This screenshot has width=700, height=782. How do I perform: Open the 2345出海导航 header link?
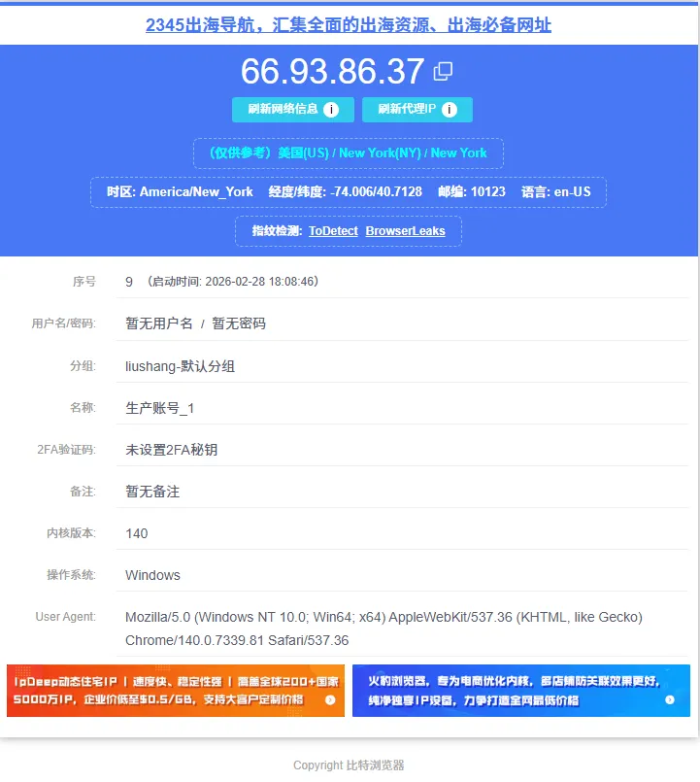pyautogui.click(x=349, y=24)
